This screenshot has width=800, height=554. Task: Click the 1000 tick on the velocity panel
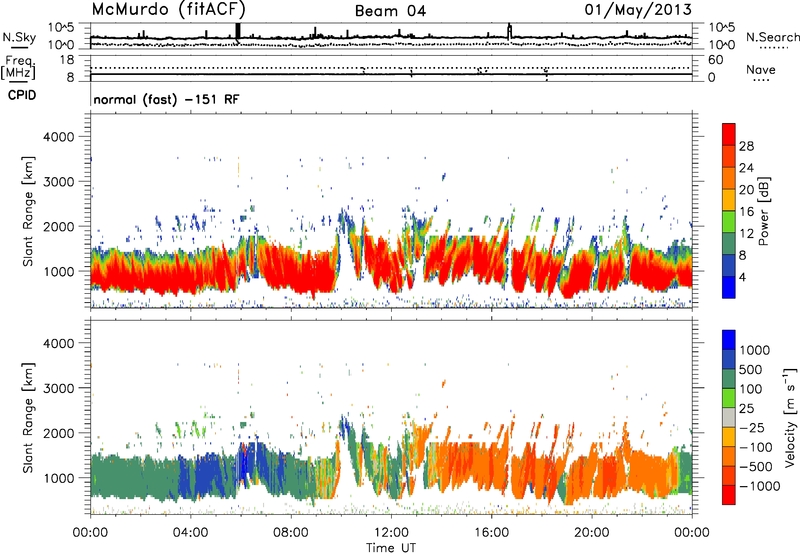pos(59,478)
